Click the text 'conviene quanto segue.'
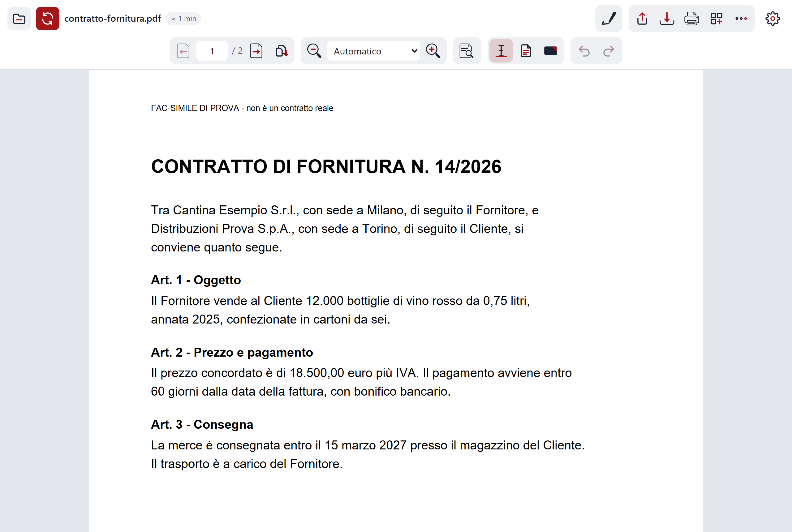The width and height of the screenshot is (792, 532). 217,247
